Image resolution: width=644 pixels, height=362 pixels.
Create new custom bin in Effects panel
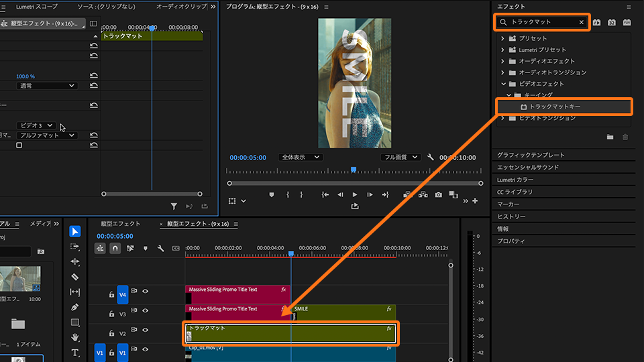[x=610, y=137]
